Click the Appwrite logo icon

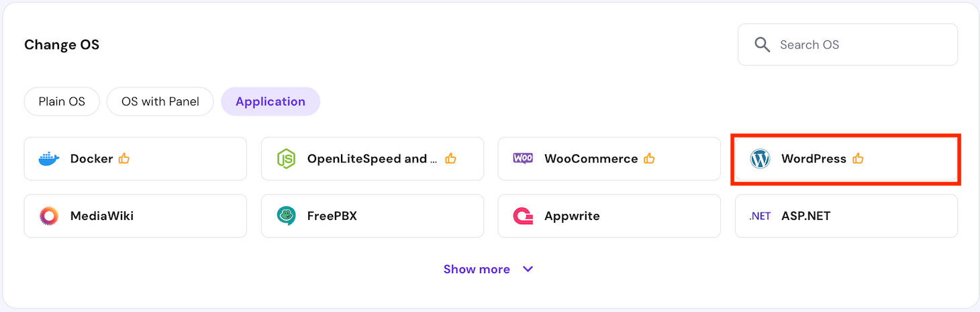(523, 216)
